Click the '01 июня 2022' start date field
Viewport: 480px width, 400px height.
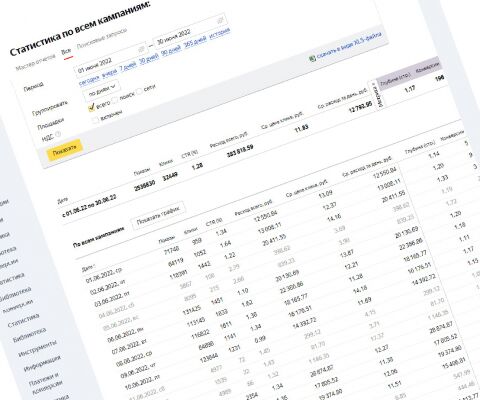(110, 60)
